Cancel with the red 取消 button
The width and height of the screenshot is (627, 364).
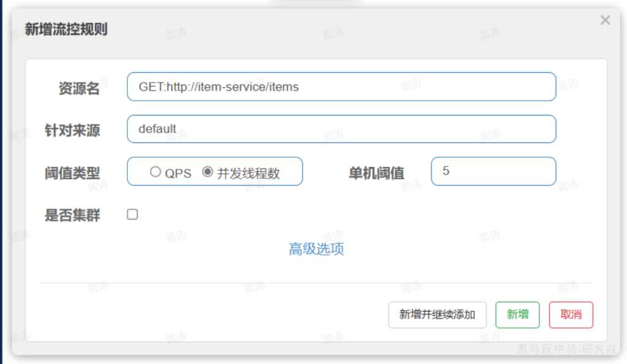click(x=571, y=314)
